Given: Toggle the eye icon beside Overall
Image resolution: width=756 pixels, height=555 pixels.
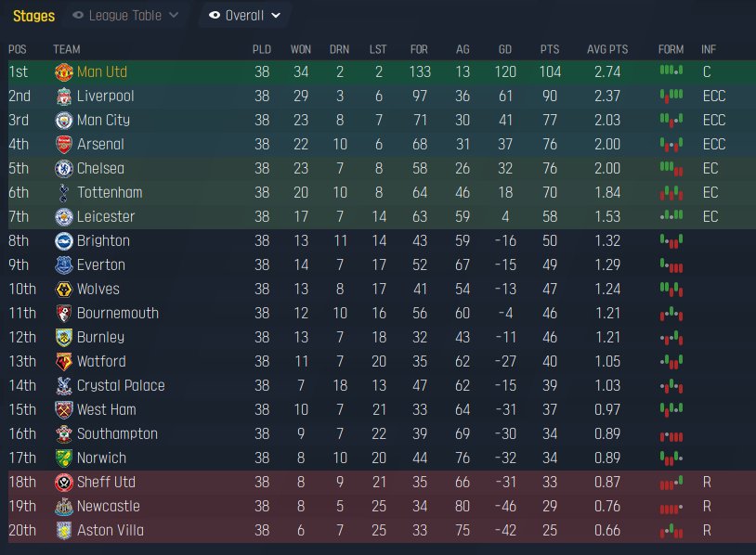Looking at the screenshot, I should pyautogui.click(x=215, y=16).
